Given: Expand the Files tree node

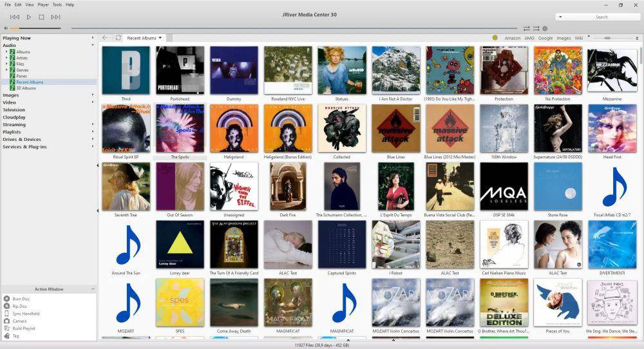Looking at the screenshot, I should (6, 64).
